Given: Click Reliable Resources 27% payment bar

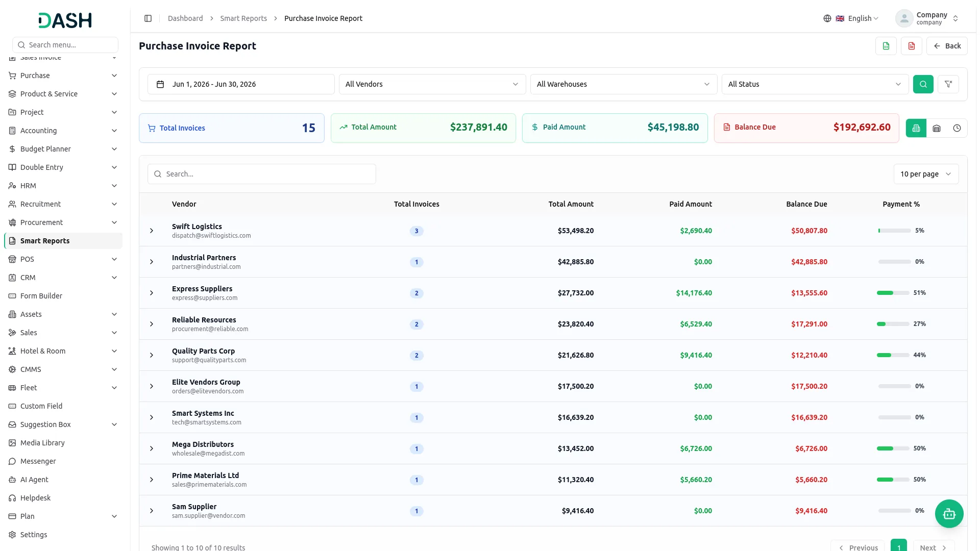Looking at the screenshot, I should pos(893,324).
